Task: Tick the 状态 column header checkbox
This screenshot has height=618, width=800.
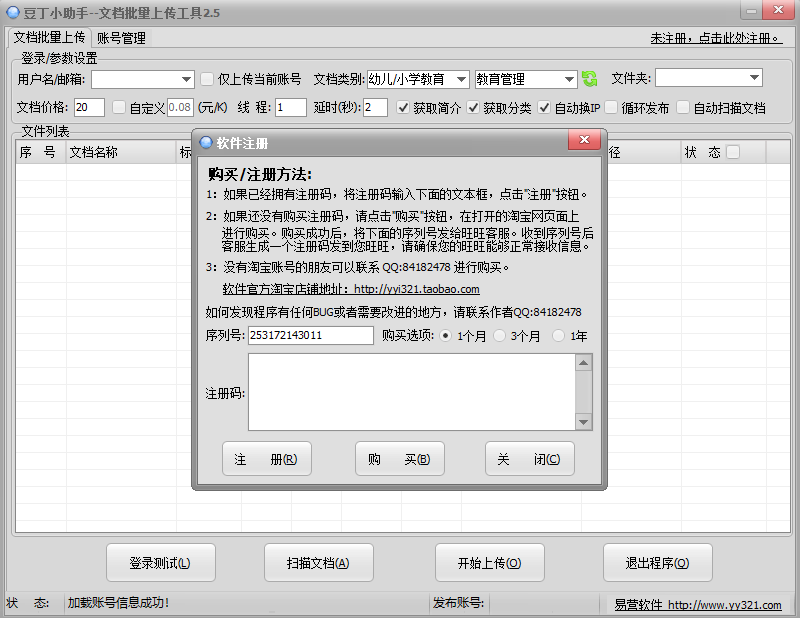Action: tap(733, 152)
